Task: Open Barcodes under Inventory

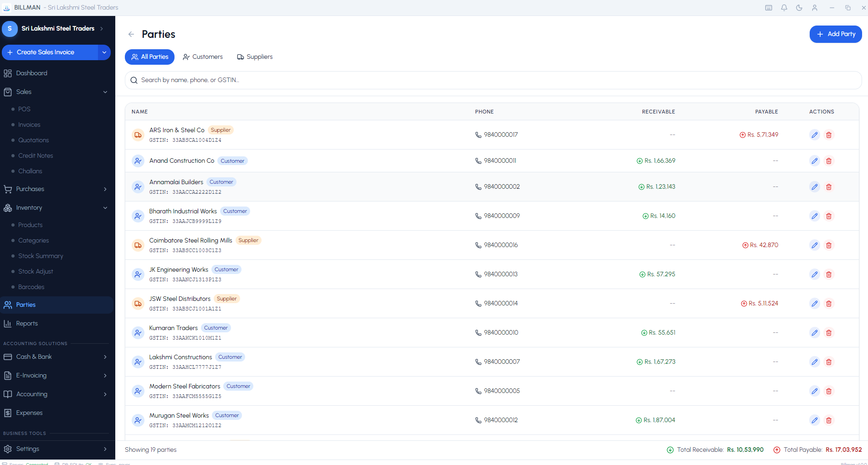Action: click(31, 287)
